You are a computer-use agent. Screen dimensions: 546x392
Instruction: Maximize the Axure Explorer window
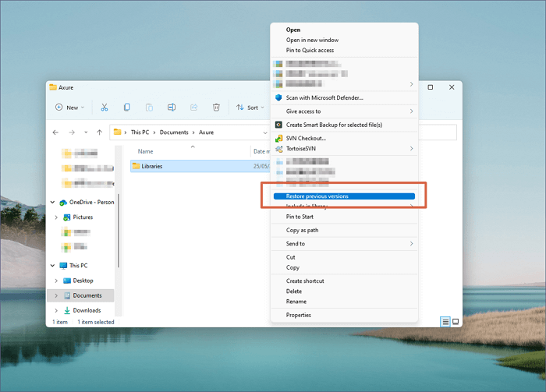(431, 87)
